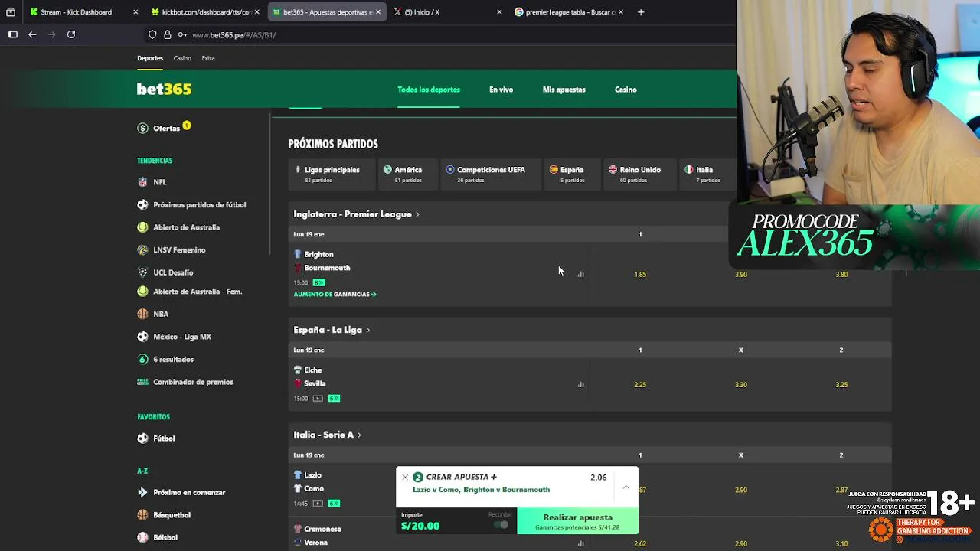The height and width of the screenshot is (551, 980).
Task: Select the Fútbol favorite ball icon
Action: tap(142, 439)
